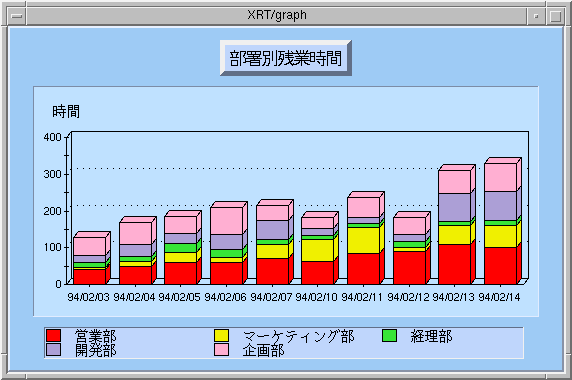Click the red 営業部 legend swatch
Screen dimensions: 572x380
[54, 335]
